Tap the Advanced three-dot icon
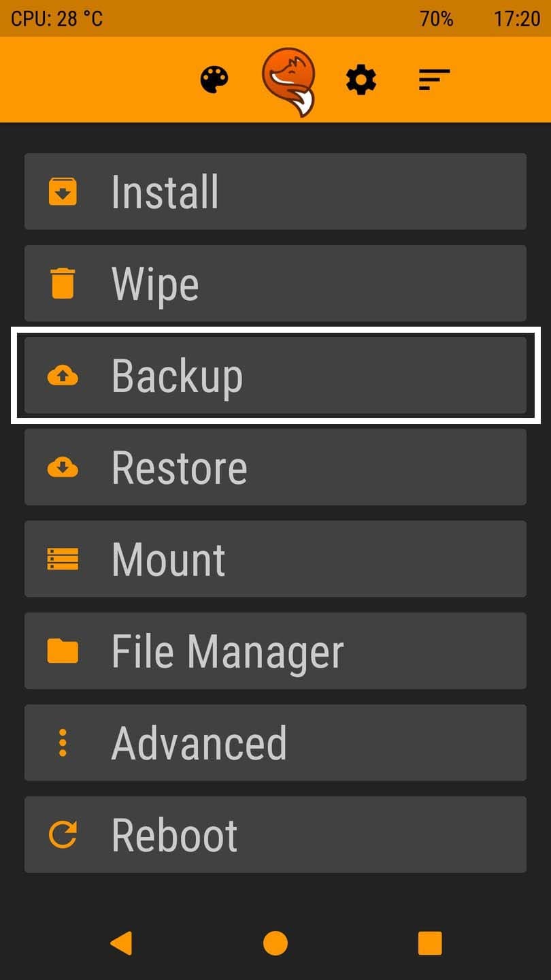Image resolution: width=551 pixels, height=980 pixels. click(x=63, y=742)
